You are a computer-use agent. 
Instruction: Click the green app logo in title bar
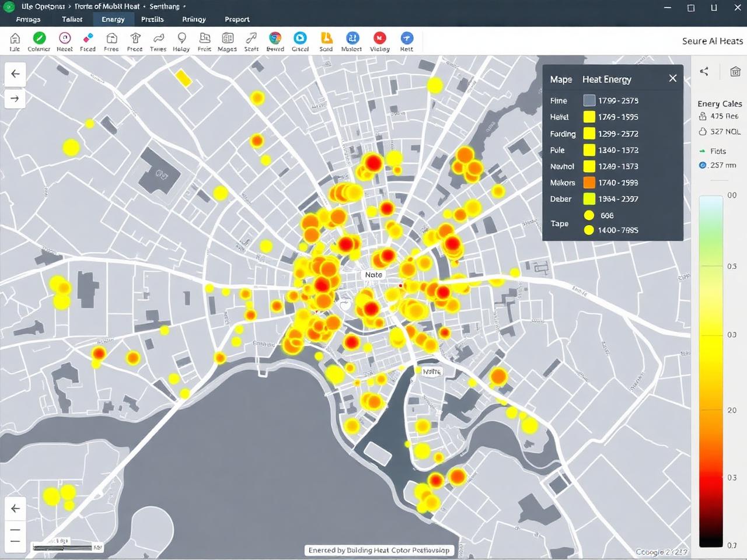(9, 7)
